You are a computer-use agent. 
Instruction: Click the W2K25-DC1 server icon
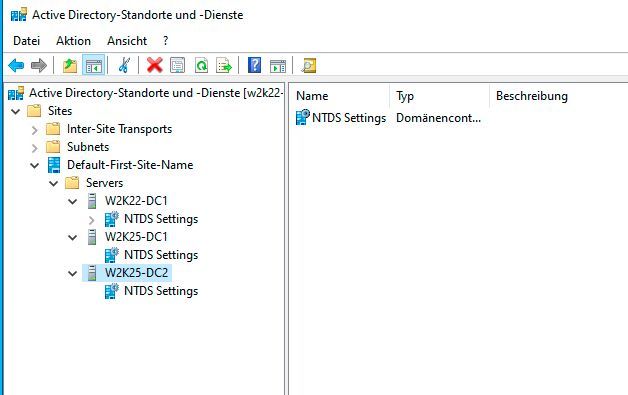coord(92,237)
